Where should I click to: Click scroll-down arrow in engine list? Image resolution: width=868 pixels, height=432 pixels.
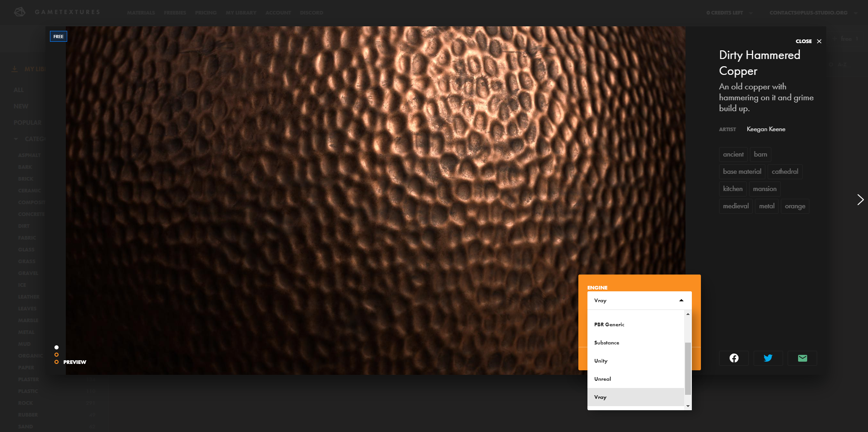click(688, 406)
